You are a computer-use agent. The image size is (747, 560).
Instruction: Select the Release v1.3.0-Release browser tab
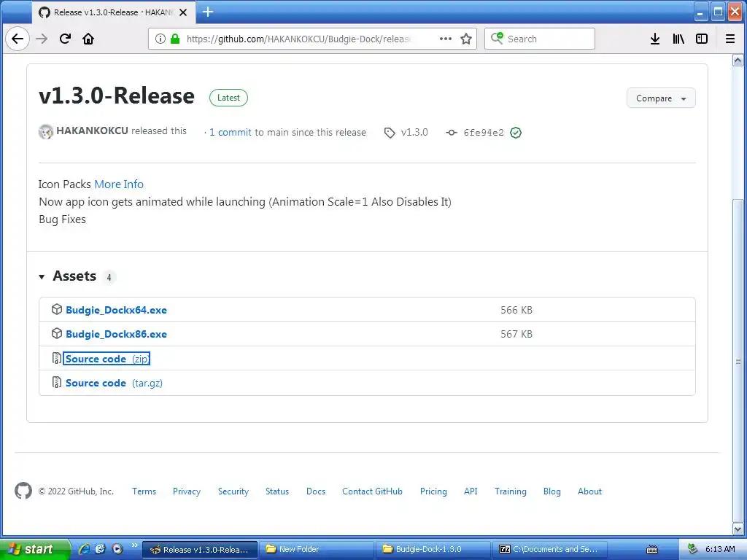[113, 12]
